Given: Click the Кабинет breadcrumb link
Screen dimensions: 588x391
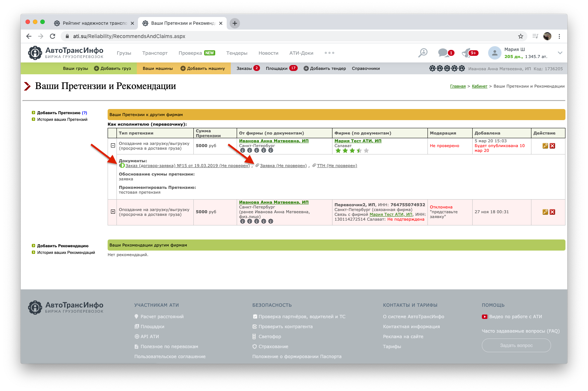Looking at the screenshot, I should click(x=480, y=86).
